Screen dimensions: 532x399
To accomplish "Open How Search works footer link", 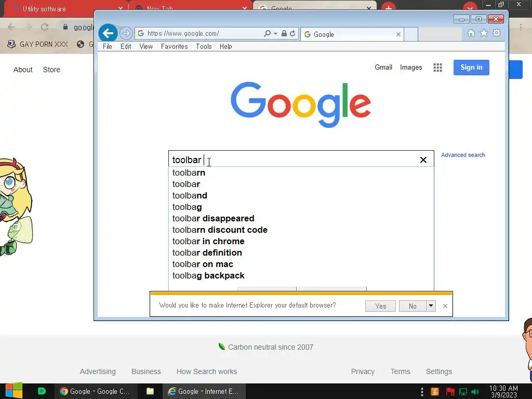I will coord(207,371).
